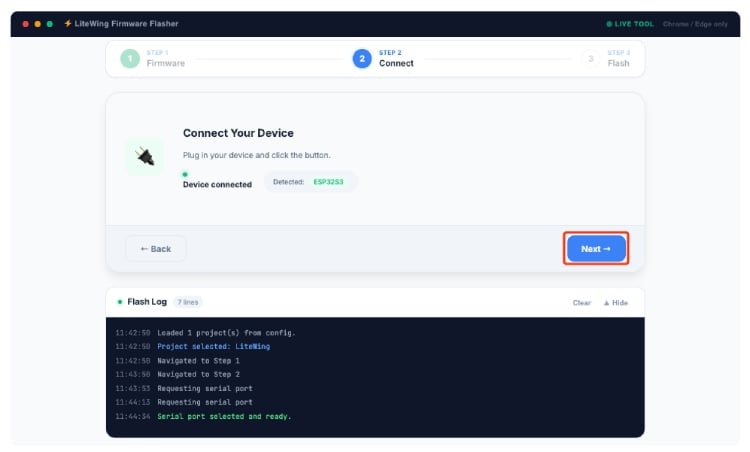Close the window with the red button
Screen dimensions: 750x452
coord(26,23)
